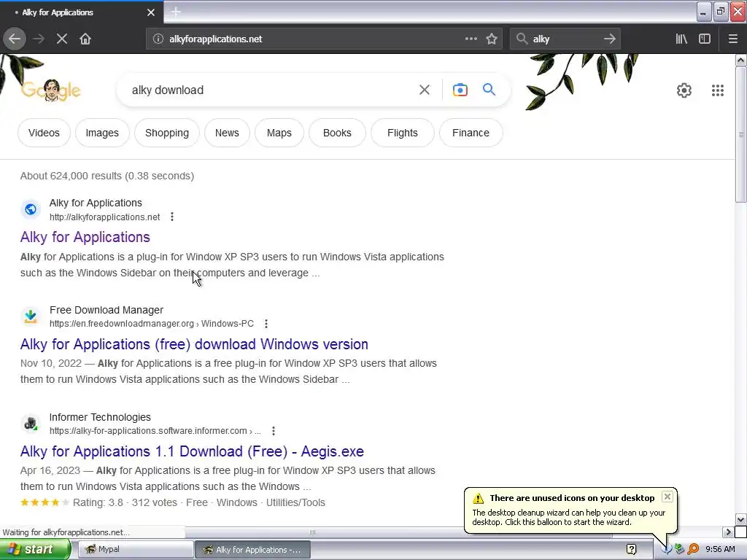The image size is (747, 560).
Task: Filter results by Videos
Action: 44,133
